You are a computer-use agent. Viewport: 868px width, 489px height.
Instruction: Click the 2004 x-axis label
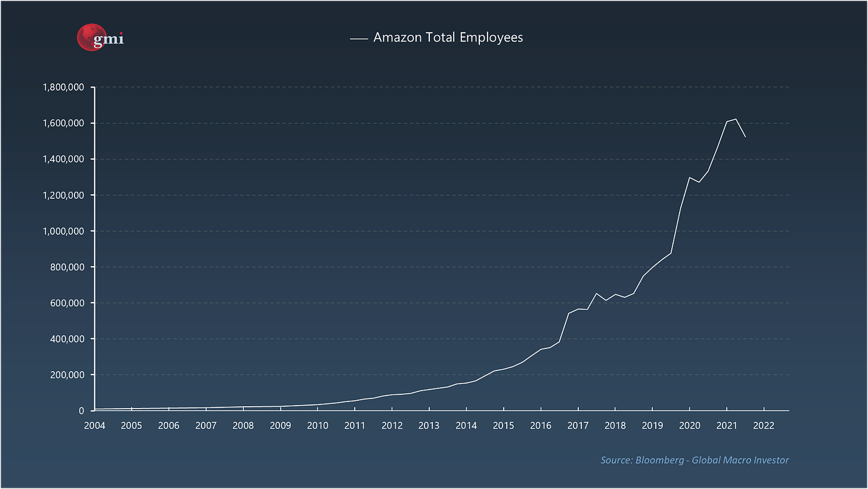click(x=94, y=426)
